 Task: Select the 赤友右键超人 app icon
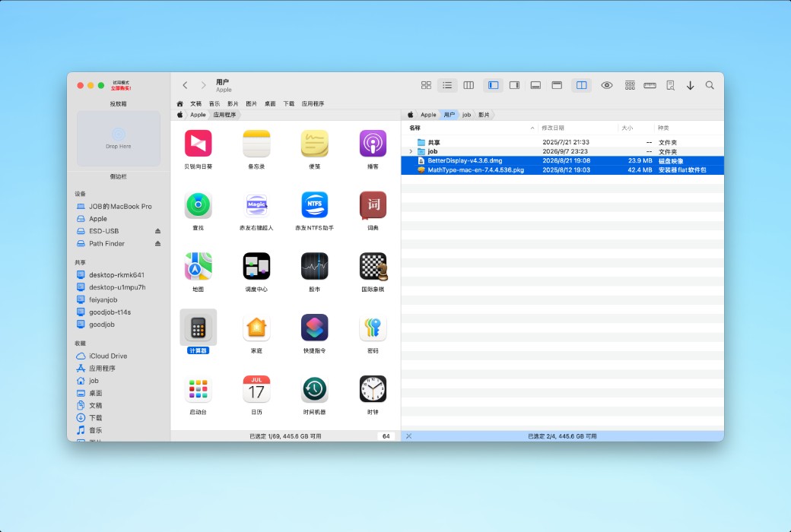pyautogui.click(x=256, y=204)
